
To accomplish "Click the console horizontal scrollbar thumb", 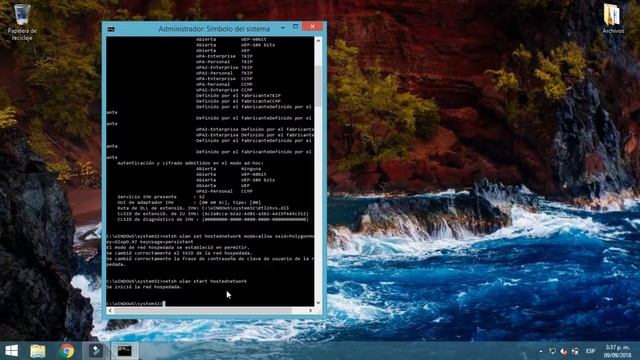I will pyautogui.click(x=203, y=310).
